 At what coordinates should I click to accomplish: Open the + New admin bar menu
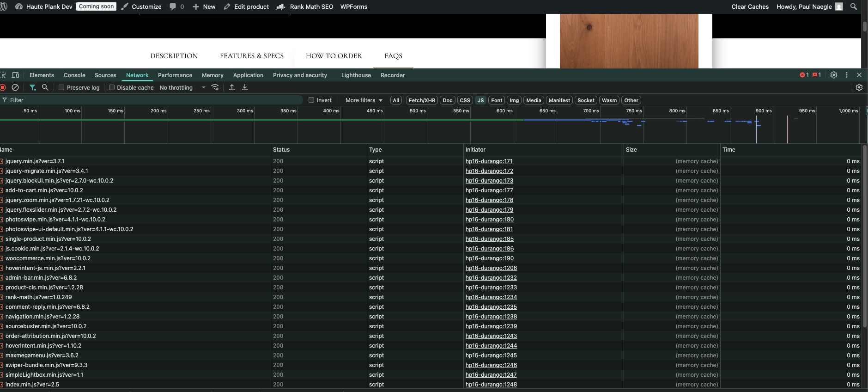204,6
